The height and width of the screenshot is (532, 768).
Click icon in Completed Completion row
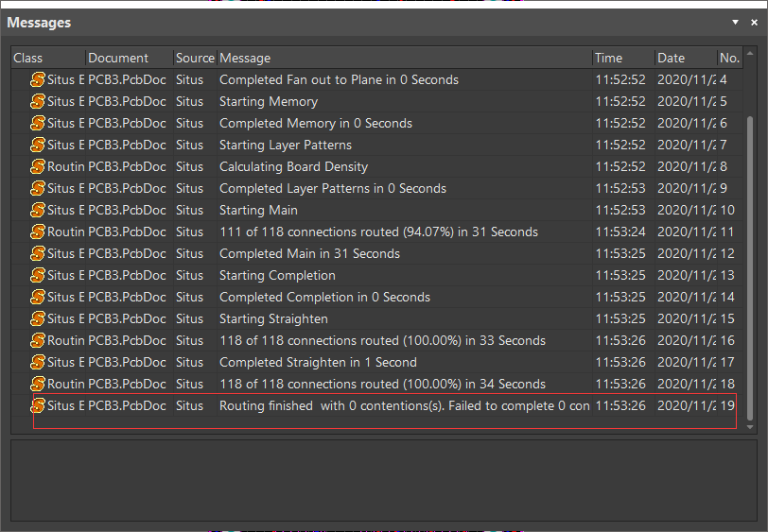click(38, 297)
